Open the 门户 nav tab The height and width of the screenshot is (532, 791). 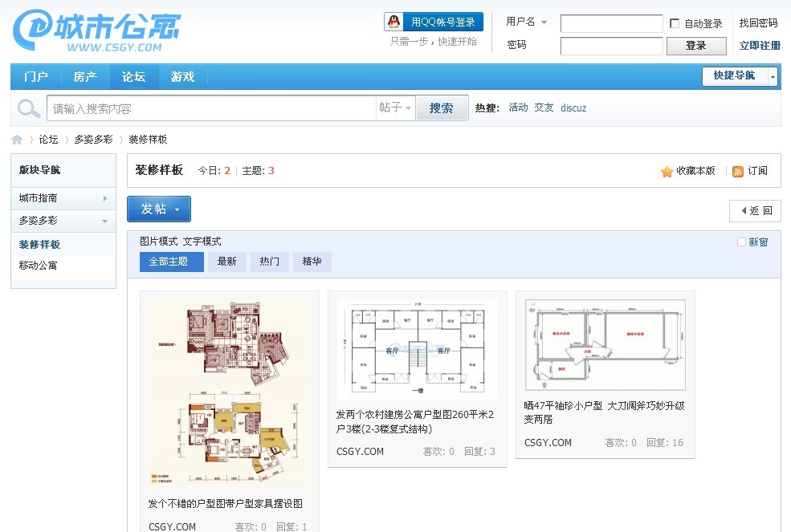36,77
